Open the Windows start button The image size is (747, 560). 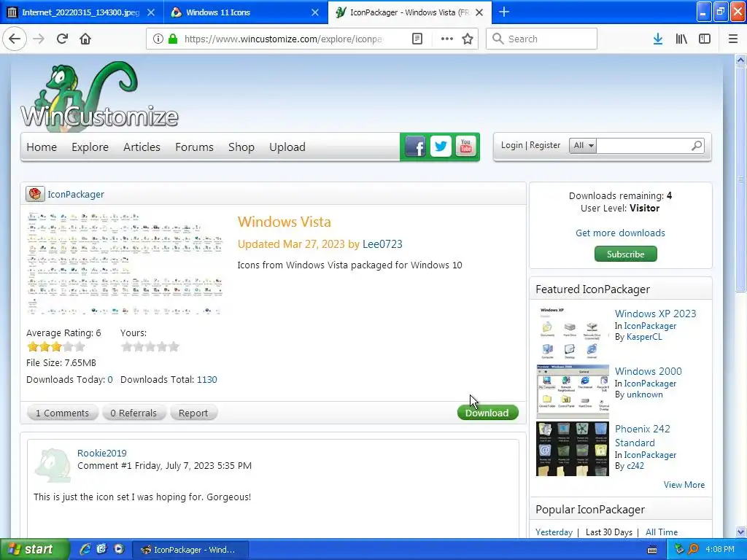tap(35, 549)
